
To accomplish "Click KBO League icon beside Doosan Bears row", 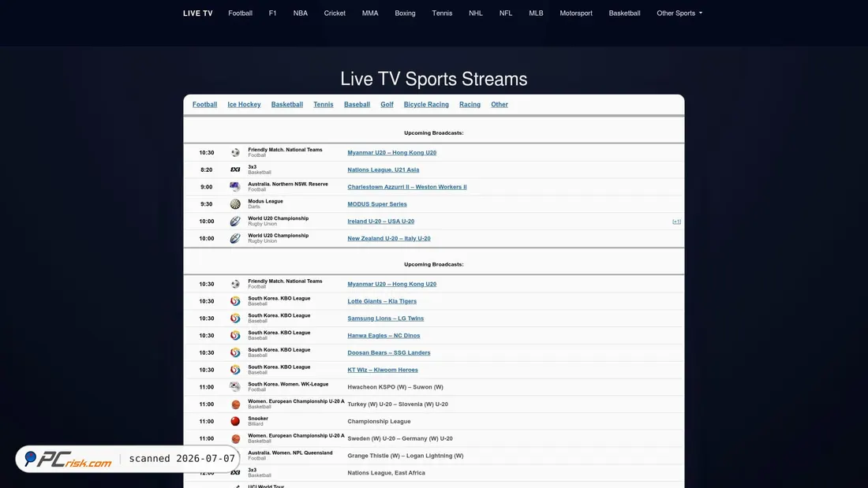I will pos(235,353).
